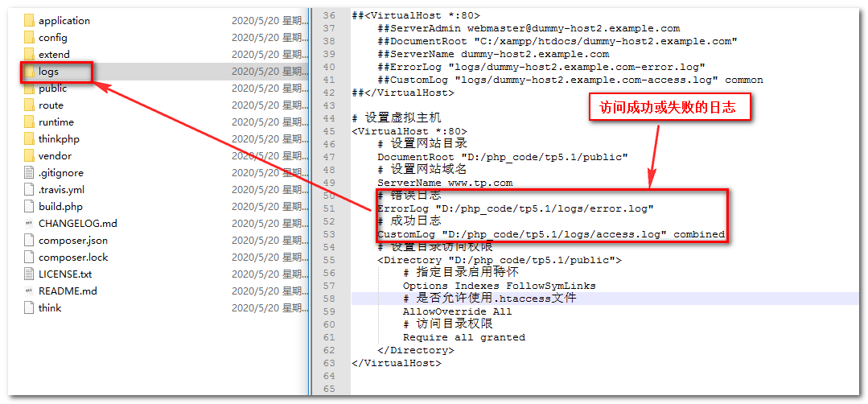Viewport: 868px width, 404px height.
Task: Select the composer.json file name
Action: 73,241
